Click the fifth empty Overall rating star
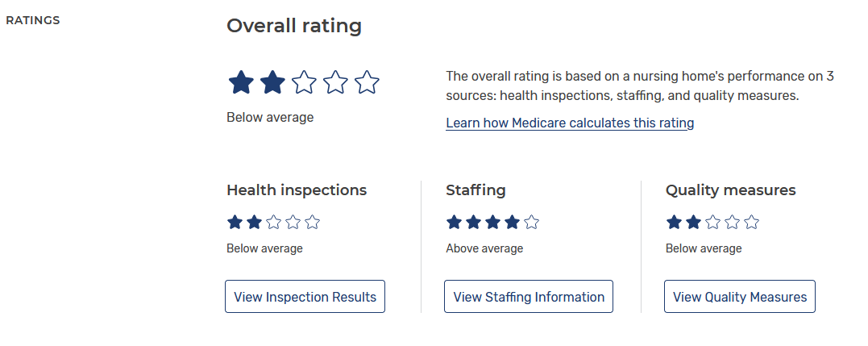 tap(367, 82)
